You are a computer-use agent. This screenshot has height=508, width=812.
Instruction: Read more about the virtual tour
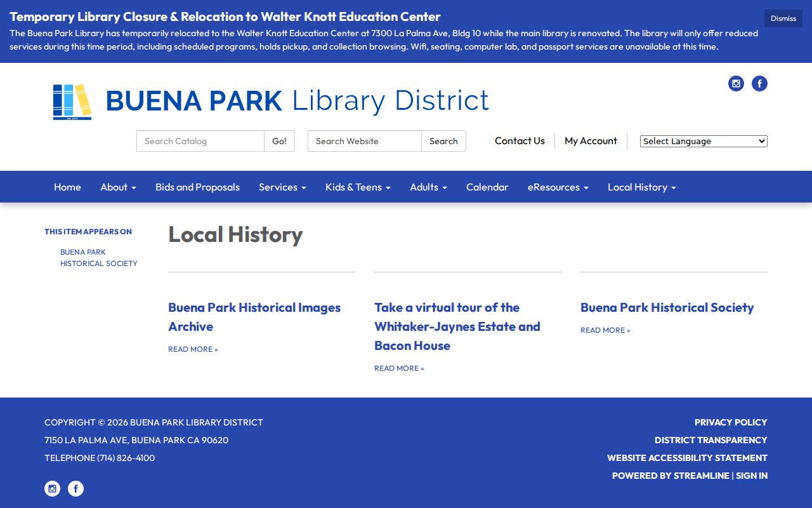(x=399, y=368)
